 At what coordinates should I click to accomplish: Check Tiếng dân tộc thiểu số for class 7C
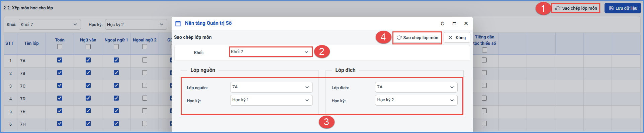click(x=484, y=86)
